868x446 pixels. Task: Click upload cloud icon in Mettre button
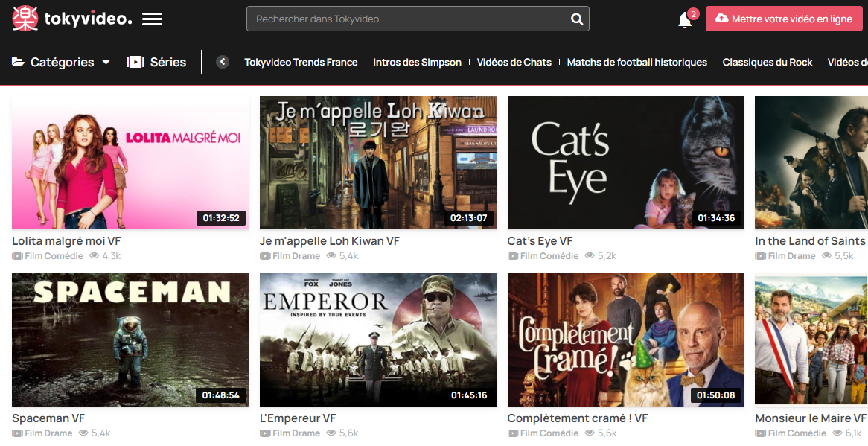click(721, 19)
